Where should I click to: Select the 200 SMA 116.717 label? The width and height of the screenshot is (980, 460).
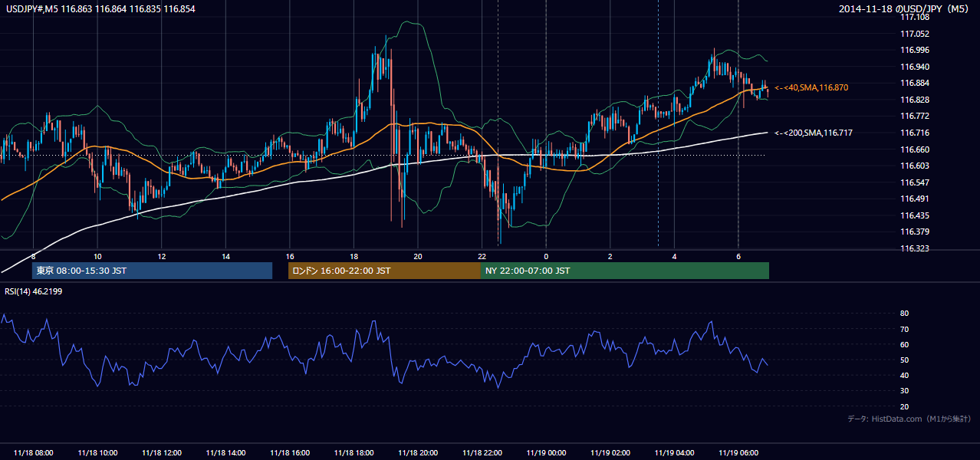coord(814,133)
